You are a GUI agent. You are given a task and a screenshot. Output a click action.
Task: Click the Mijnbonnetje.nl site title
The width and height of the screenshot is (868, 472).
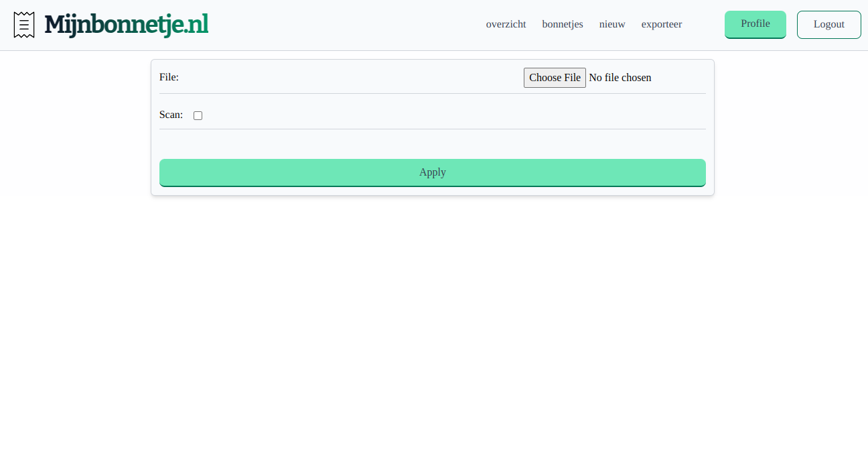(126, 25)
